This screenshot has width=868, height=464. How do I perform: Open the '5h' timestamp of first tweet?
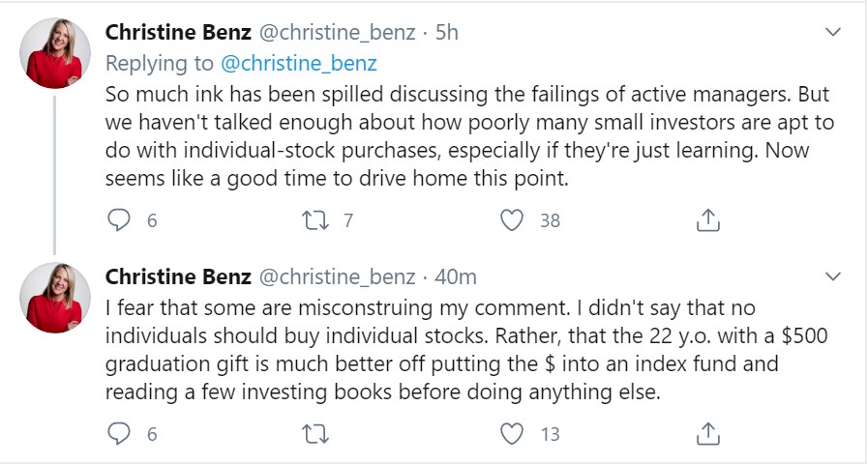[x=447, y=32]
